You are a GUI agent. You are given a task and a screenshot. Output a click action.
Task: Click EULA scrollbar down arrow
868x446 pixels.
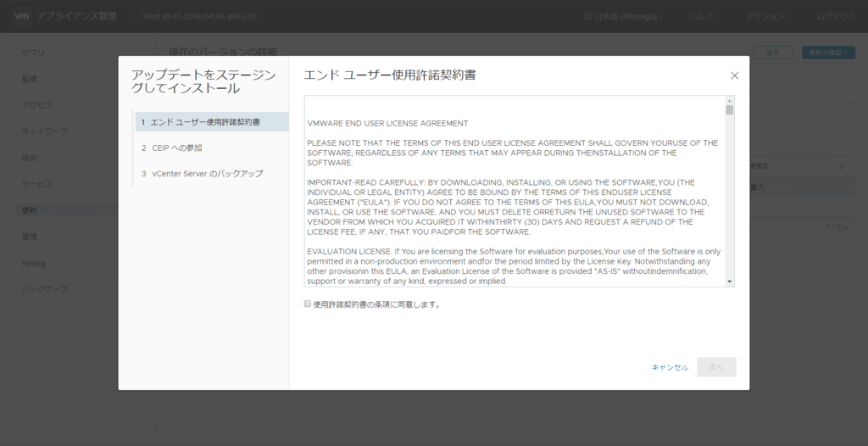tap(730, 282)
